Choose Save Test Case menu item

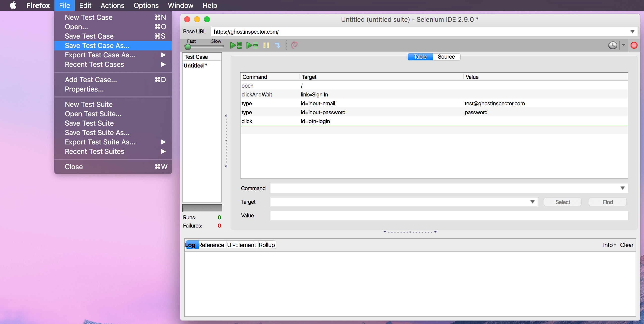pyautogui.click(x=113, y=36)
